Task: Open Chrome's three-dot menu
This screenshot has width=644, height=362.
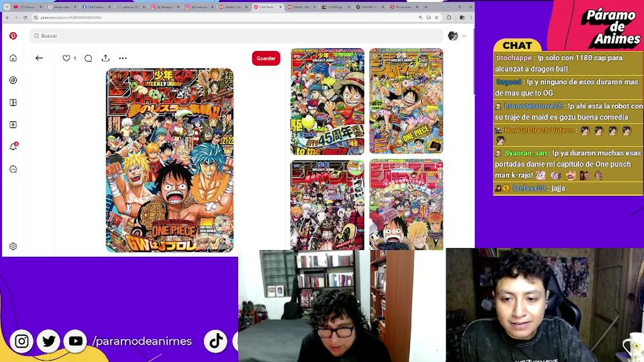Action: pyautogui.click(x=470, y=17)
